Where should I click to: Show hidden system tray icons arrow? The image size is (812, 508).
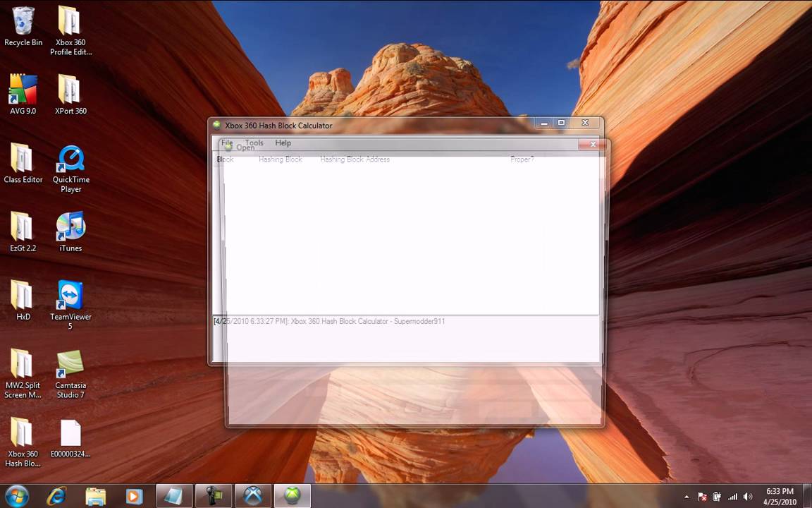[687, 497]
